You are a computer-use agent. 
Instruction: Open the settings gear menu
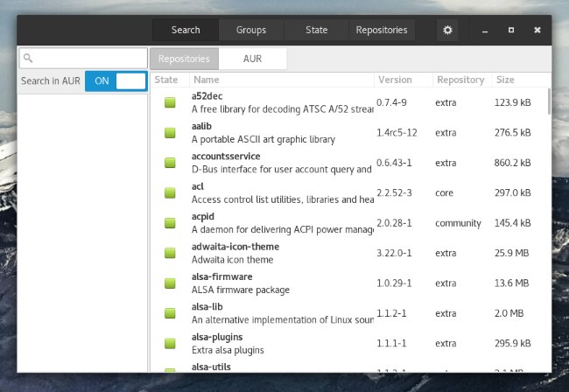pyautogui.click(x=447, y=30)
